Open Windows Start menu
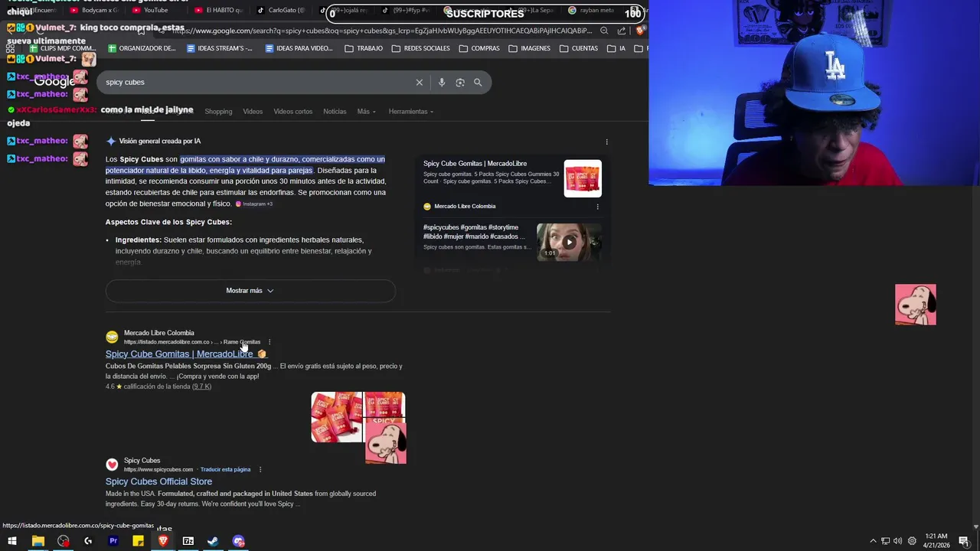This screenshot has height=551, width=980. click(x=12, y=541)
